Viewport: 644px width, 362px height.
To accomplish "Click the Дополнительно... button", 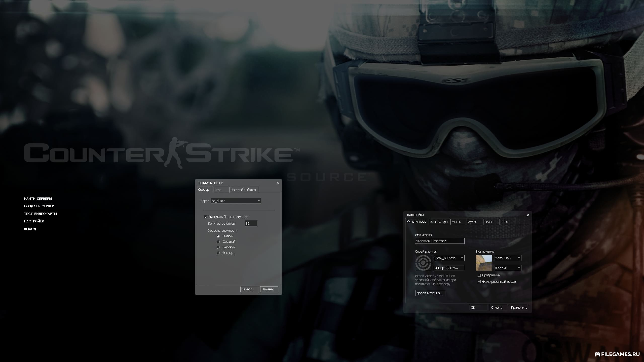I will click(430, 293).
